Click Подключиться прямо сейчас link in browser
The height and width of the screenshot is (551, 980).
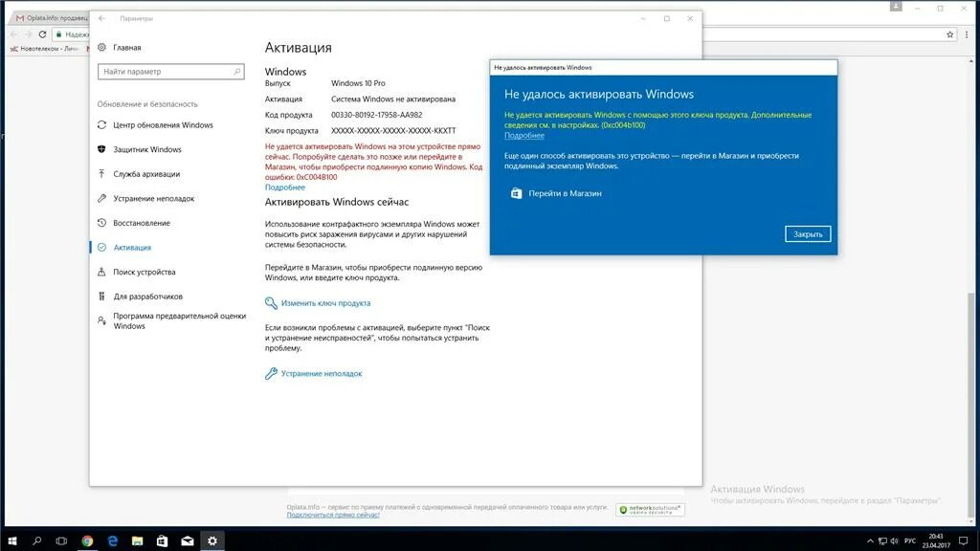[333, 515]
